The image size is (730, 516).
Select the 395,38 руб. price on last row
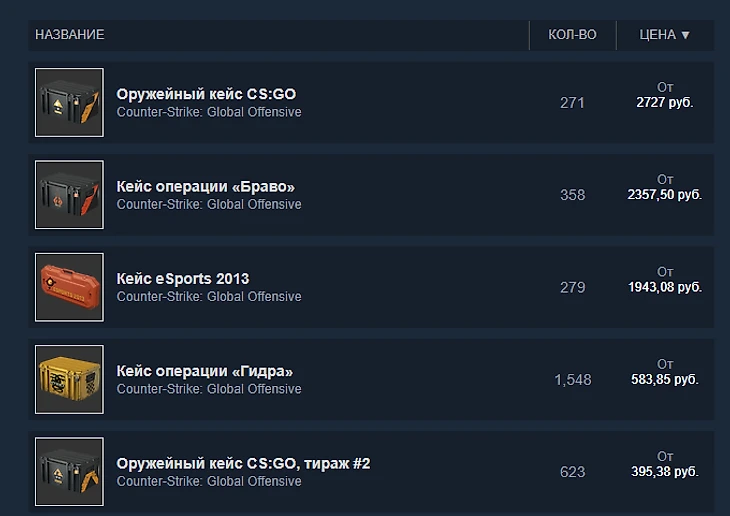coord(665,472)
